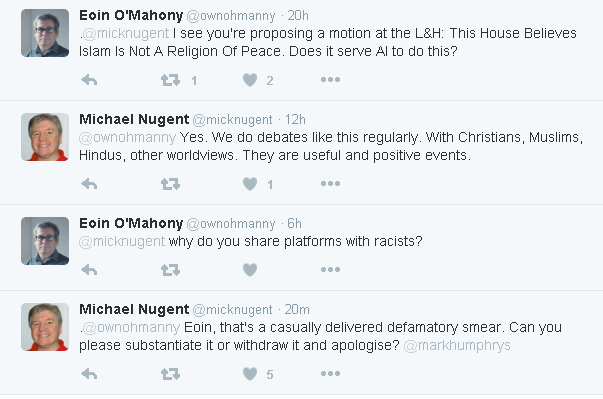Like Michael Nugent's useful and positive events tweet
The width and height of the screenshot is (603, 399).
click(250, 184)
